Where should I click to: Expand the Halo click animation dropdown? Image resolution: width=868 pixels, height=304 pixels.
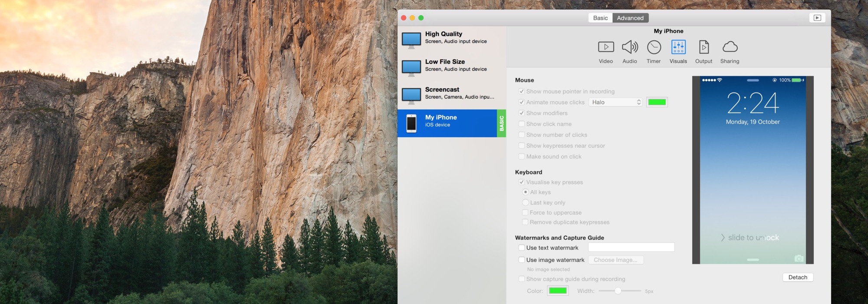(x=616, y=102)
